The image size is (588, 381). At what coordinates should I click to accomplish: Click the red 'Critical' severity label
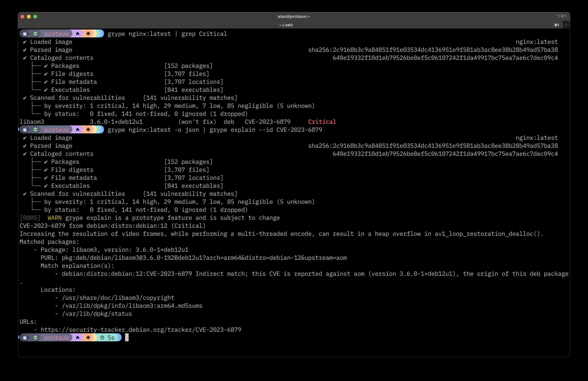[x=322, y=122]
